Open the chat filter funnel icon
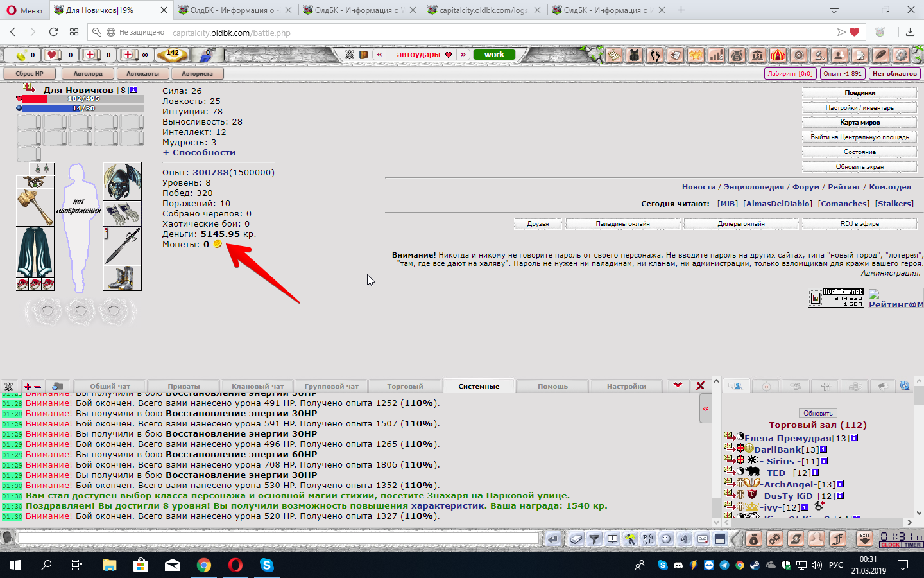 click(x=594, y=539)
